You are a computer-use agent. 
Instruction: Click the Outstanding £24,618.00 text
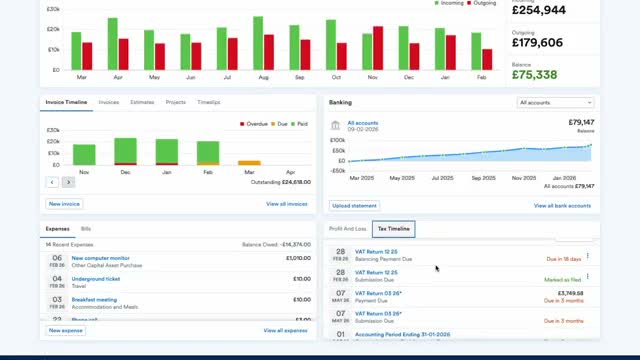pos(281,182)
